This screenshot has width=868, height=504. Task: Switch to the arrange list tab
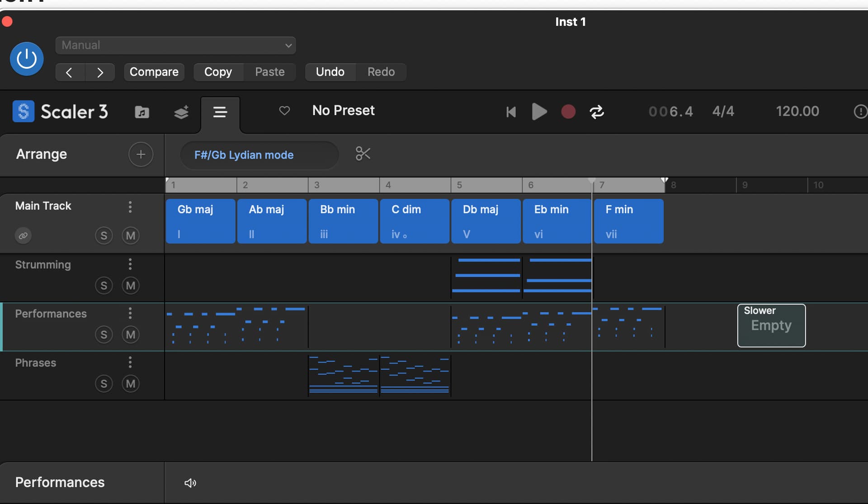(x=220, y=112)
